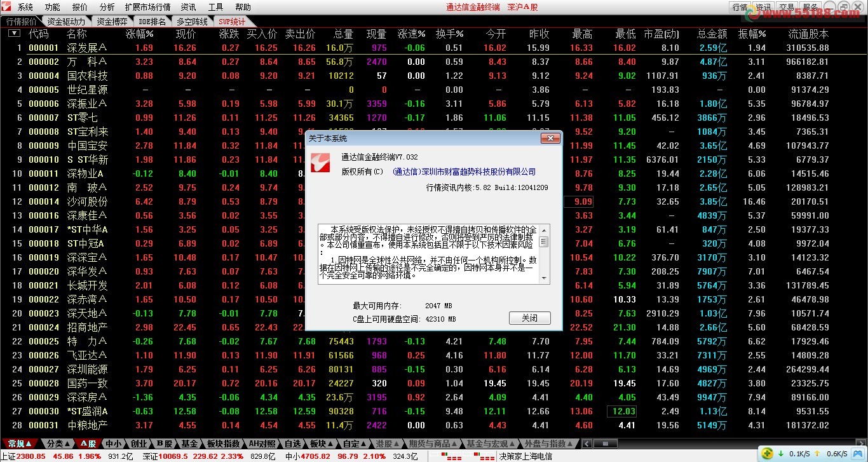Open the 资讯 menu in menu bar
The image size is (868, 462).
pyautogui.click(x=188, y=7)
